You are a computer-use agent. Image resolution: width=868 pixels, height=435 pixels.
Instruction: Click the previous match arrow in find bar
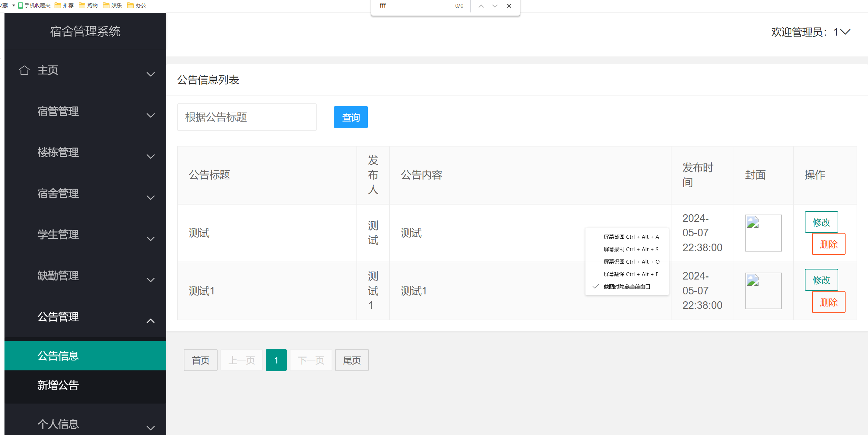[481, 6]
